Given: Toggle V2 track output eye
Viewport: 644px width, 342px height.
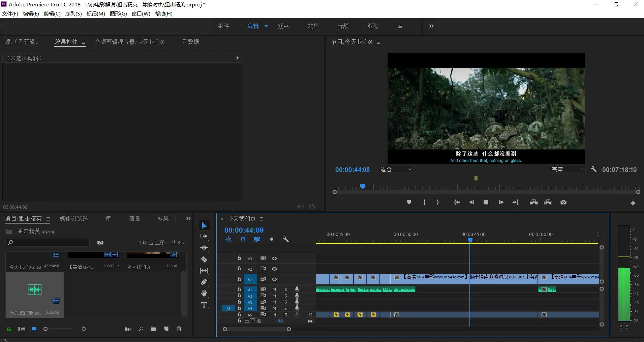Looking at the screenshot, I should (274, 269).
